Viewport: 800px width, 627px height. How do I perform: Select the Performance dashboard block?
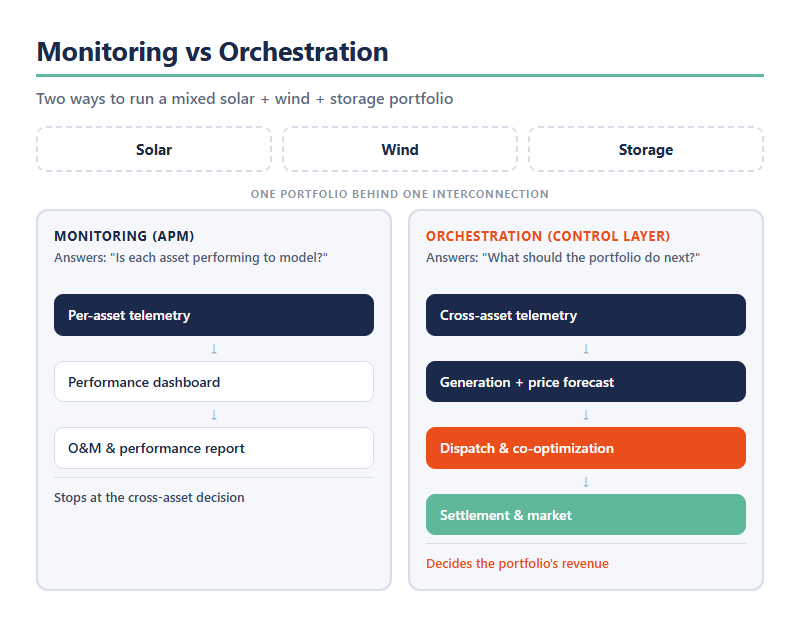214,382
